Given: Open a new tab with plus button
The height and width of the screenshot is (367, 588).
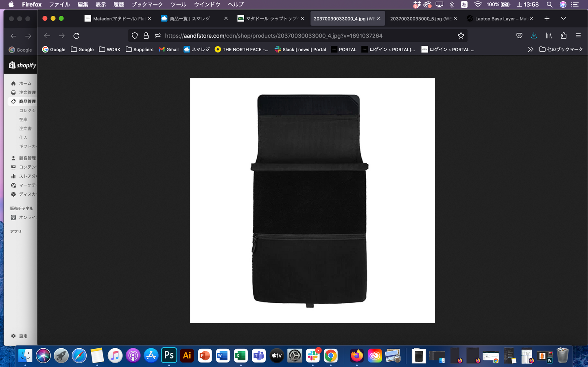Looking at the screenshot, I should click(547, 19).
